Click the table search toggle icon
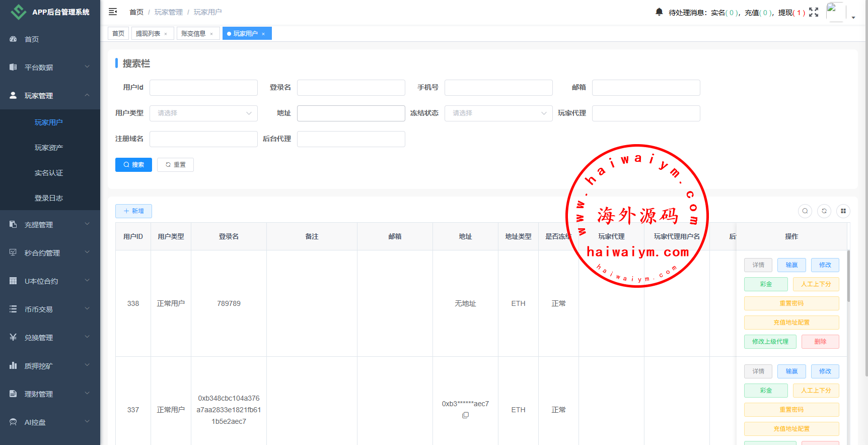The height and width of the screenshot is (445, 868). pyautogui.click(x=805, y=211)
